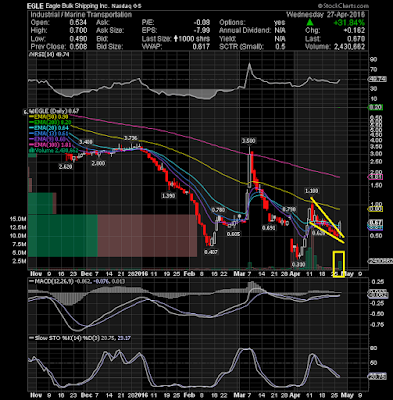Select the High price value 0.700
Image resolution: width=393 pixels, height=400 pixels.
[78, 30]
